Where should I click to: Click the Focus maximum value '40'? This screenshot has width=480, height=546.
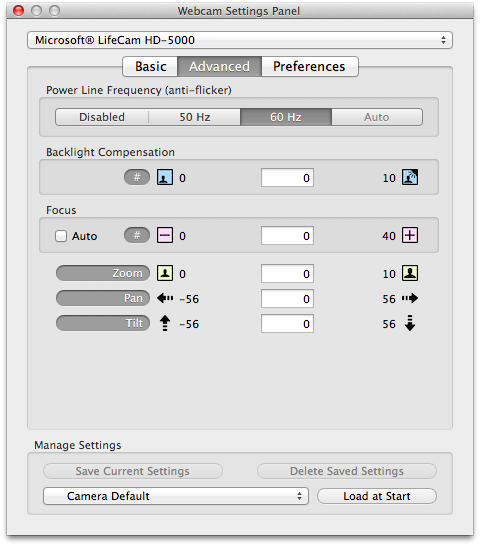pyautogui.click(x=389, y=236)
